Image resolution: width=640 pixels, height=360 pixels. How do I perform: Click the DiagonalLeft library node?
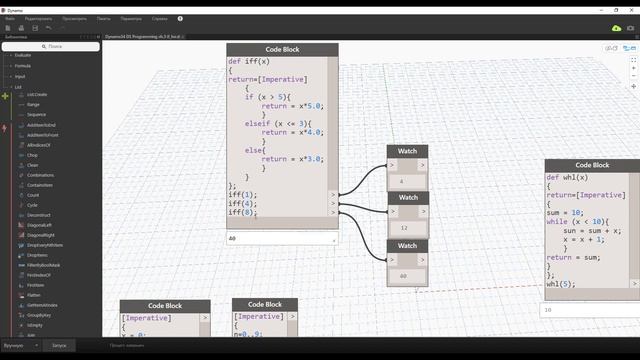pyautogui.click(x=39, y=225)
